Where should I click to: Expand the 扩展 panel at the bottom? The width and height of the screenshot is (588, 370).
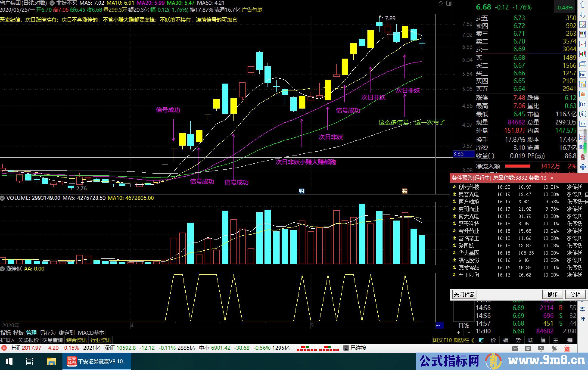[x=8, y=340]
